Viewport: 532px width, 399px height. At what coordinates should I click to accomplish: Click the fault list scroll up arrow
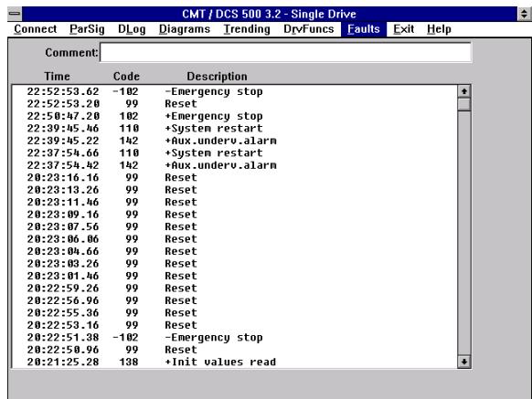tap(463, 91)
